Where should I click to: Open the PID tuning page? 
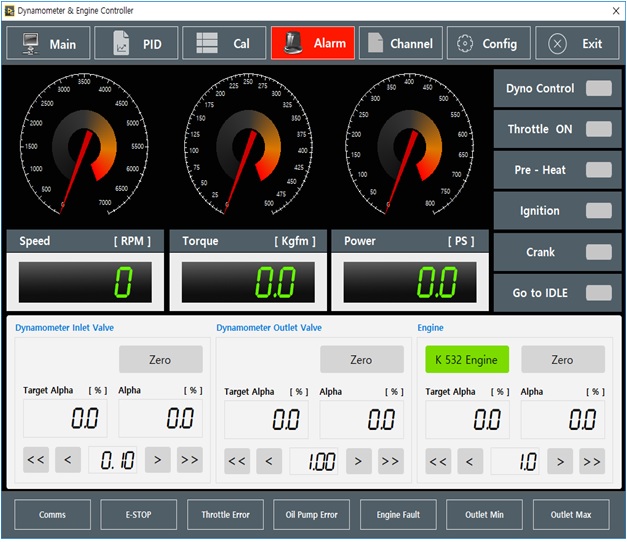coord(137,44)
